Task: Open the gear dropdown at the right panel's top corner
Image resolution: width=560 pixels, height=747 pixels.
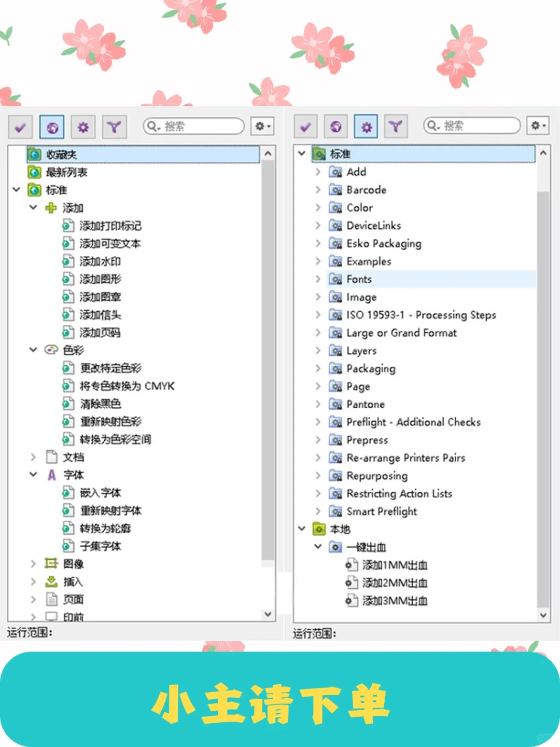Action: [538, 126]
